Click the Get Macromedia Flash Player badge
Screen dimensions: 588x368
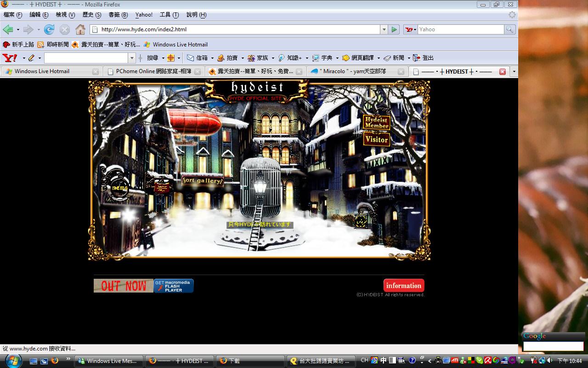[x=174, y=286]
